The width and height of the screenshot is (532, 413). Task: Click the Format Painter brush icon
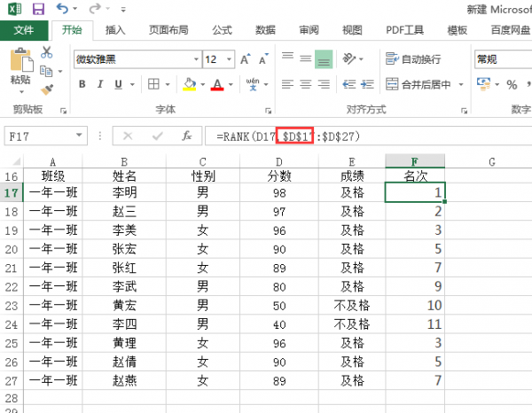point(47,90)
